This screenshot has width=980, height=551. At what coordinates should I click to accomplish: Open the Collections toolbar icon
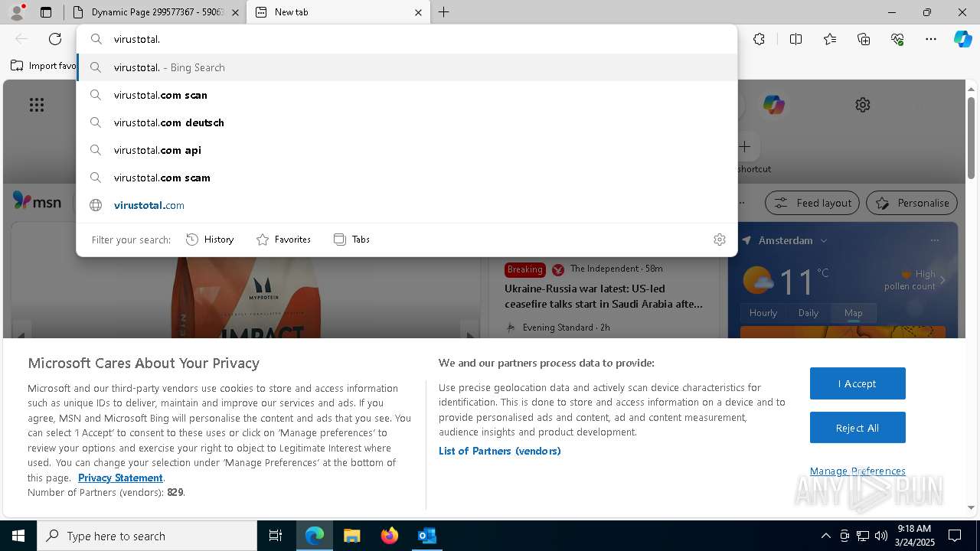pos(864,39)
